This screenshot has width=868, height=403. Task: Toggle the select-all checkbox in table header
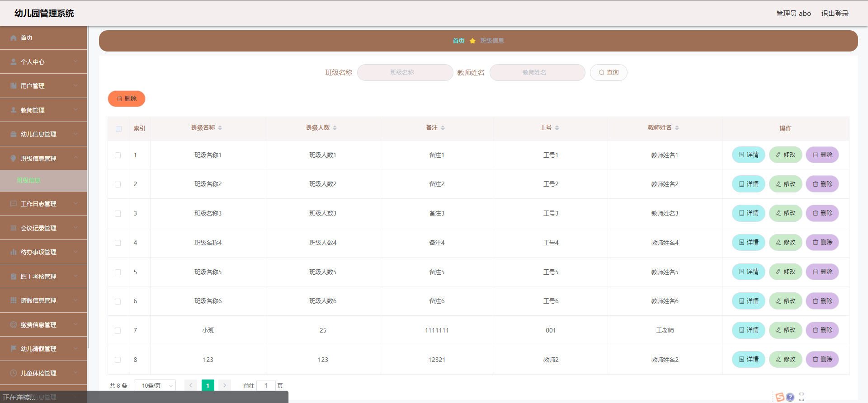point(118,129)
